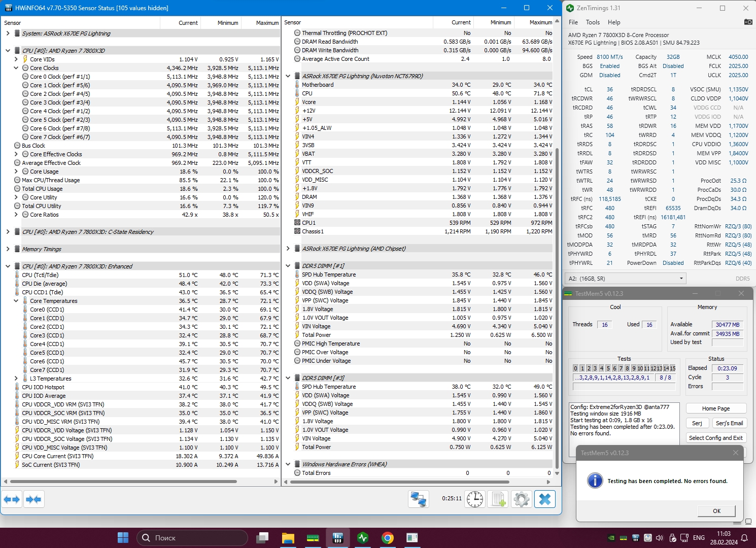The width and height of the screenshot is (756, 548).
Task: Click the blue info icon in TestMem5 dialog
Action: pos(595,481)
